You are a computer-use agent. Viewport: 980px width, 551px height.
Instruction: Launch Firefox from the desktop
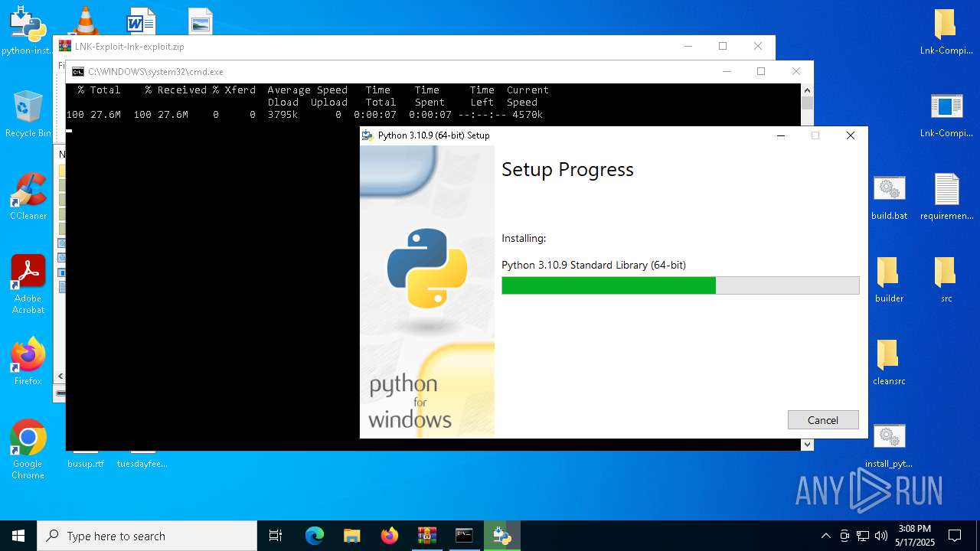coord(28,361)
